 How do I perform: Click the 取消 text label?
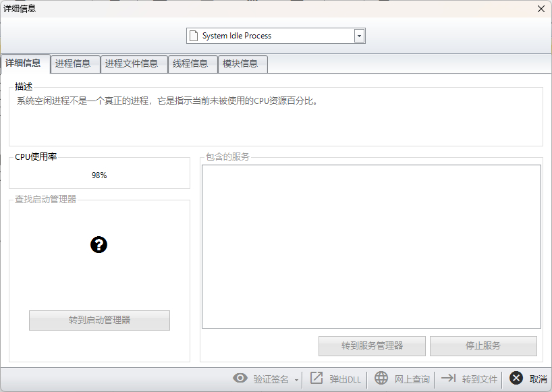click(x=539, y=379)
